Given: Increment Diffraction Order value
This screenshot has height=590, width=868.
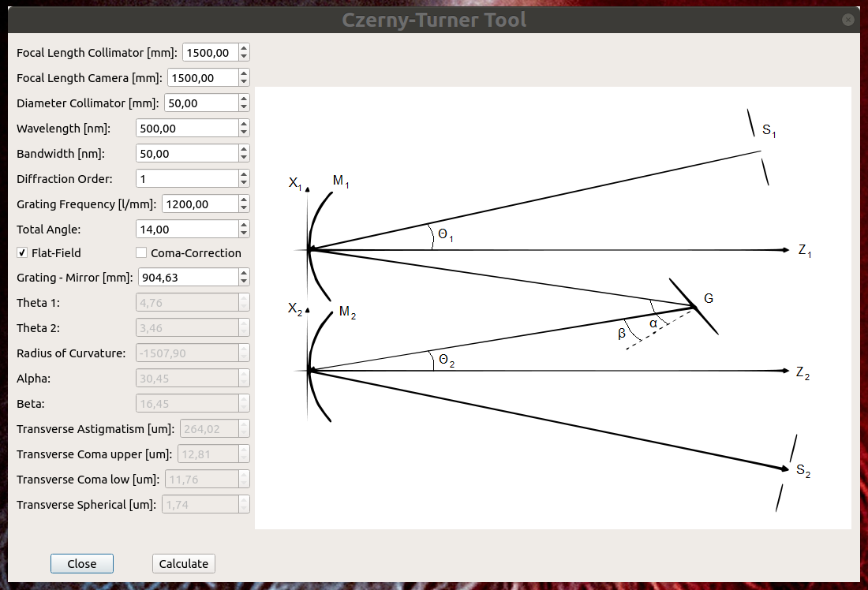Looking at the screenshot, I should 244,174.
